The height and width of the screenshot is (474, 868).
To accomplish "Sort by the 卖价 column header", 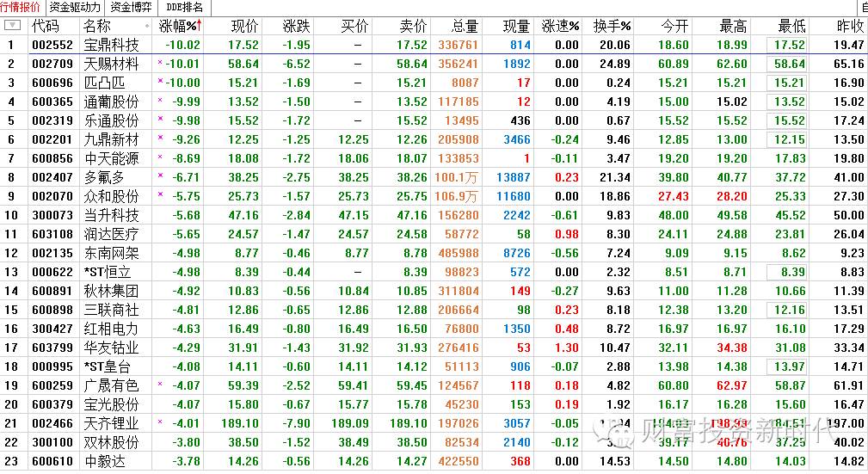I will pos(413,26).
